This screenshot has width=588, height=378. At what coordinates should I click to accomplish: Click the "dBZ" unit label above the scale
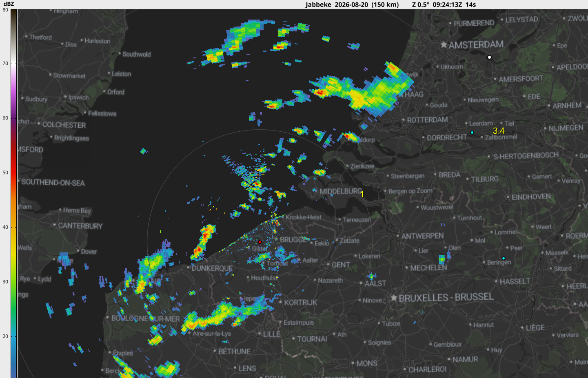9,4
